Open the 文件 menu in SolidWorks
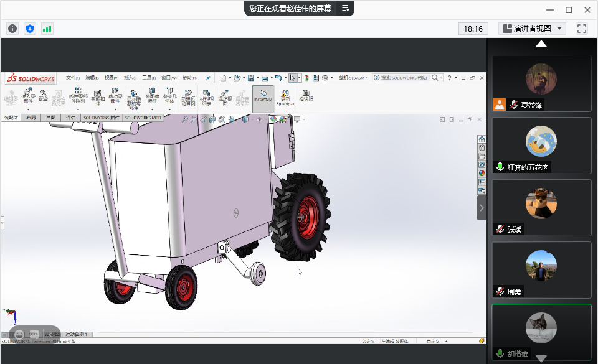The image size is (598, 364). coord(73,78)
